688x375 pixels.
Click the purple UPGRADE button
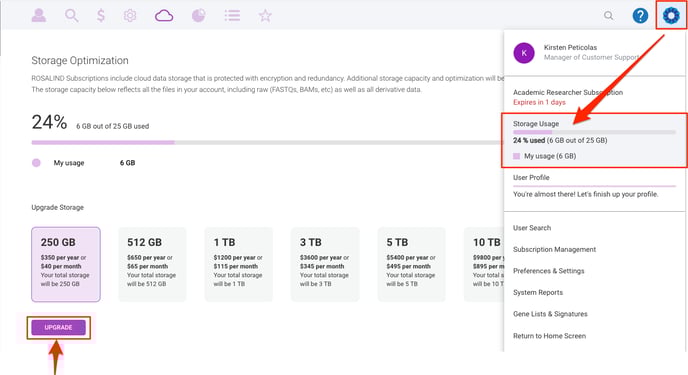tap(58, 328)
